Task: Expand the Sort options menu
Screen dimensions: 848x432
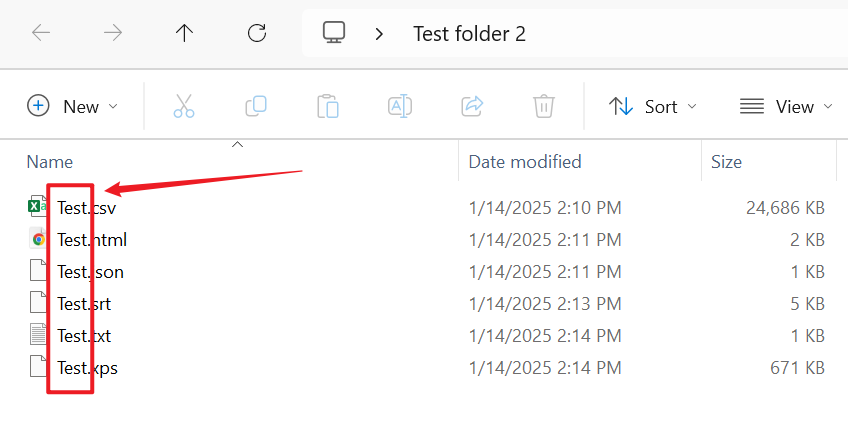Action: coord(653,106)
